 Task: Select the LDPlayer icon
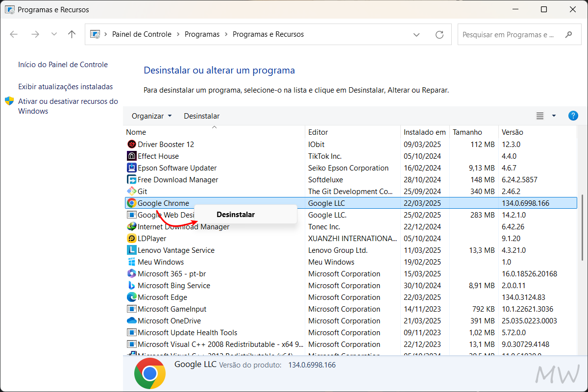click(131, 238)
